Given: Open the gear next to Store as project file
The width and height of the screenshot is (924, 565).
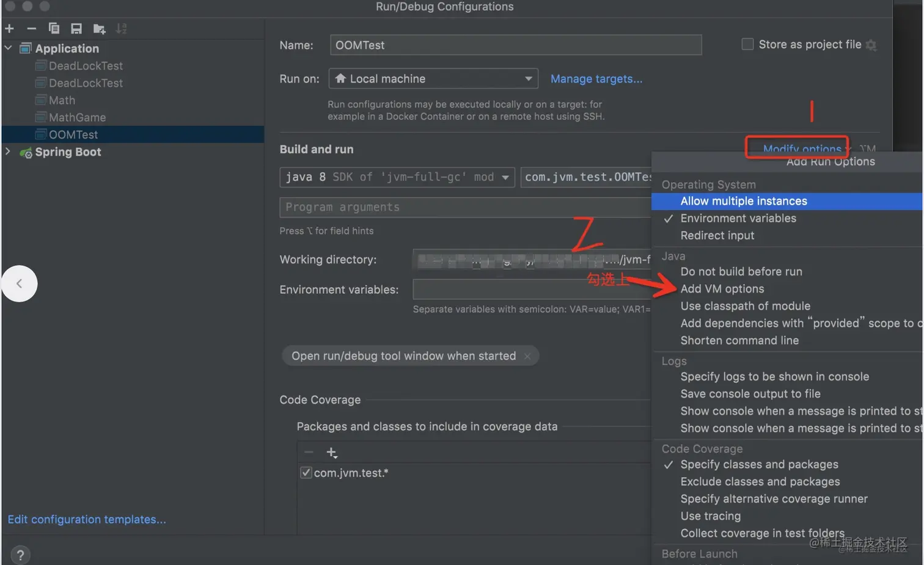Looking at the screenshot, I should pyautogui.click(x=871, y=45).
